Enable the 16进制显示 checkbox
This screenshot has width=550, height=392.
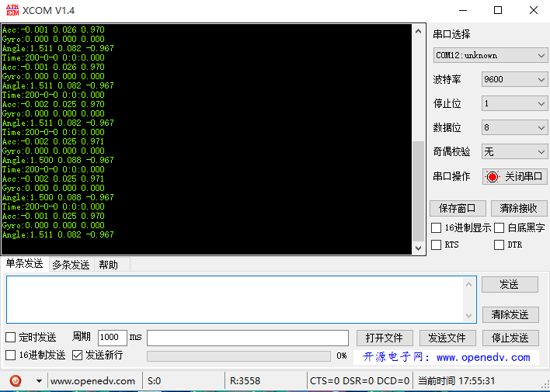click(x=436, y=228)
